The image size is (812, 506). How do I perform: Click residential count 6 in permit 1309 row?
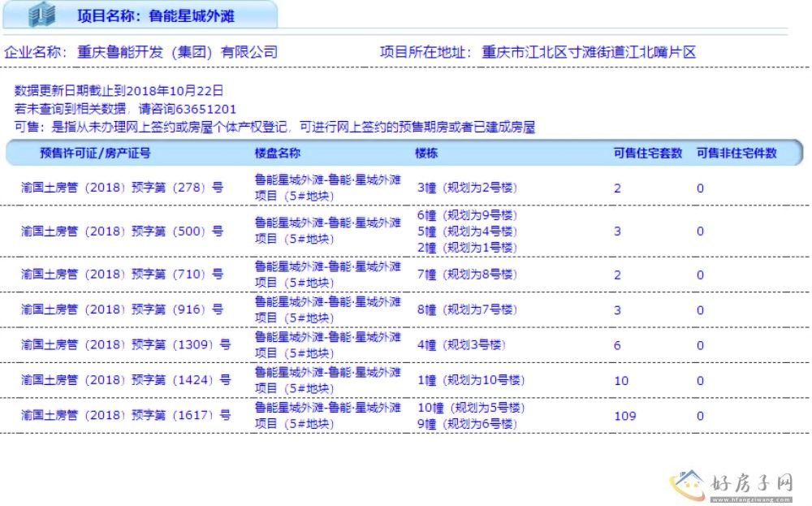617,345
